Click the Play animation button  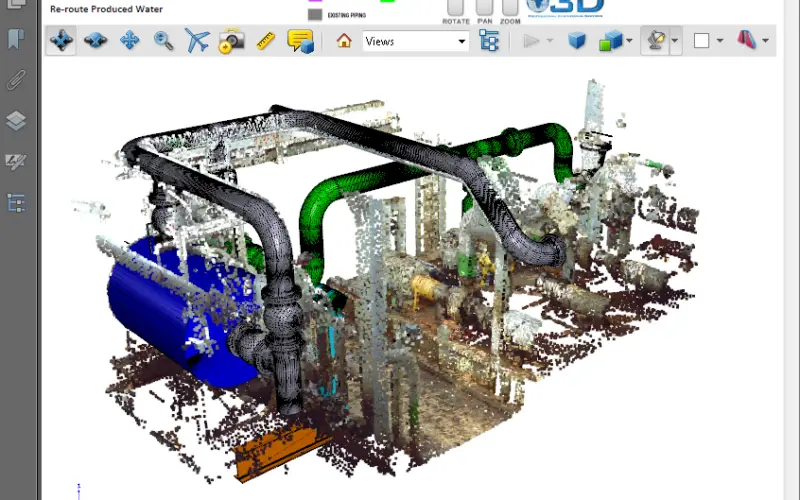pos(531,41)
